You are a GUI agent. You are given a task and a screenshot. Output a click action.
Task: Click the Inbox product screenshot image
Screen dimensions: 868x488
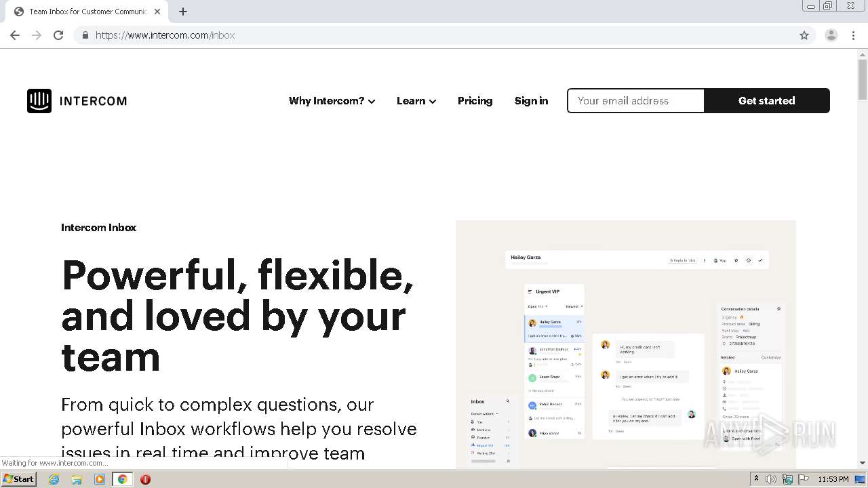(x=625, y=344)
